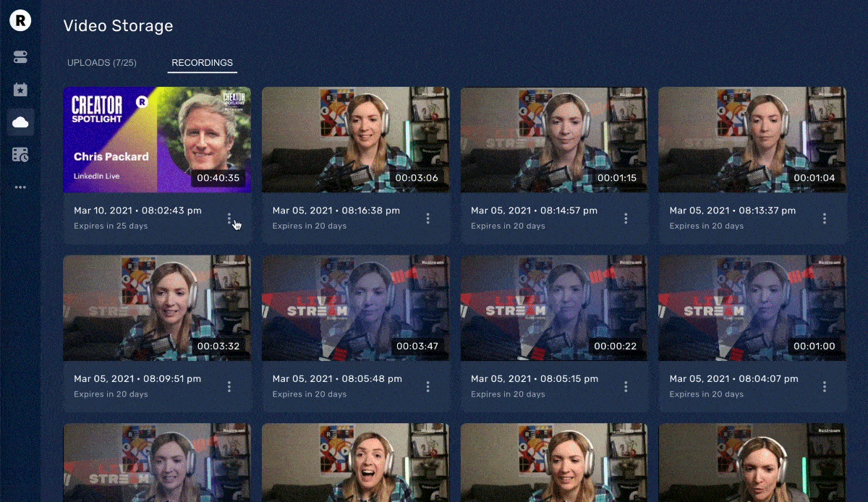Image resolution: width=868 pixels, height=502 pixels.
Task: Open options menu for the 08:16:38 pm recording
Action: 427,218
